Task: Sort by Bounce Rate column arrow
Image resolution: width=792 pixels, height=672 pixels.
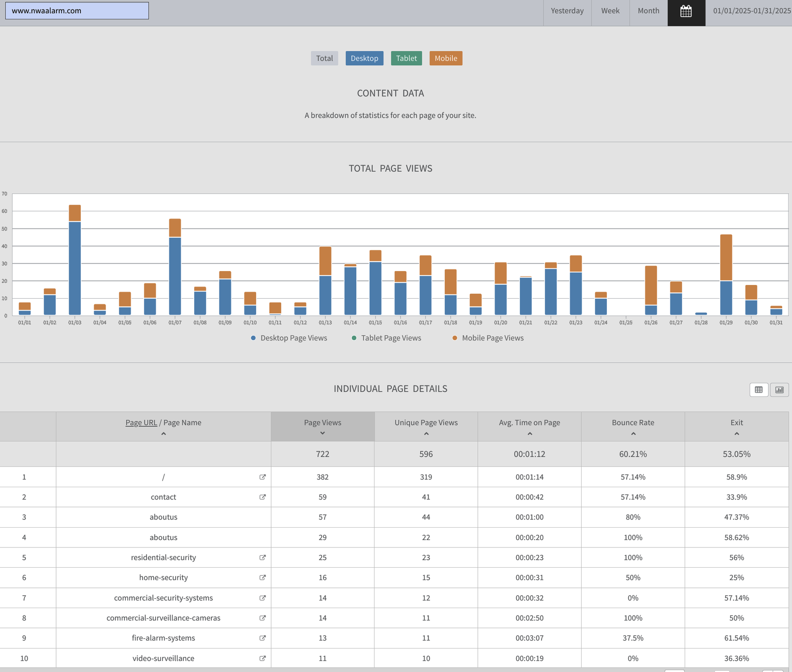Action: click(633, 434)
